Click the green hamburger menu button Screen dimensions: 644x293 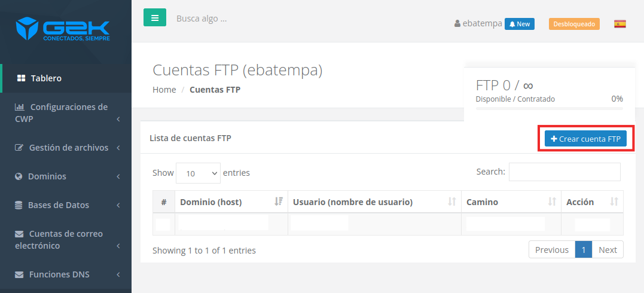point(155,18)
